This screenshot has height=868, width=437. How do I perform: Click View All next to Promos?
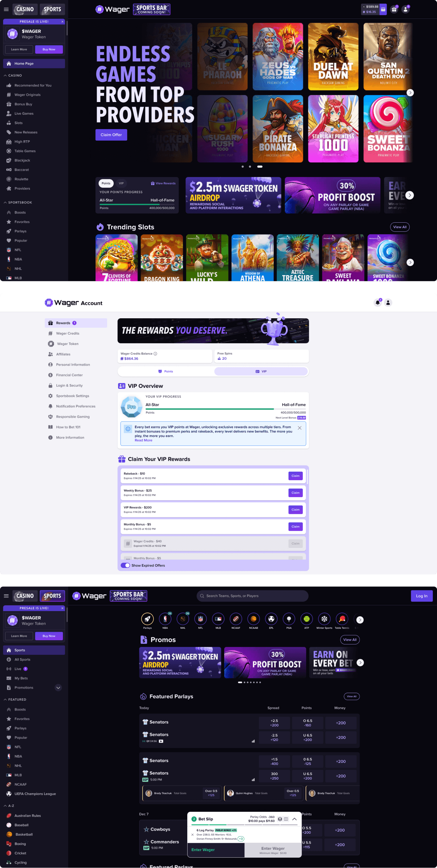click(350, 640)
